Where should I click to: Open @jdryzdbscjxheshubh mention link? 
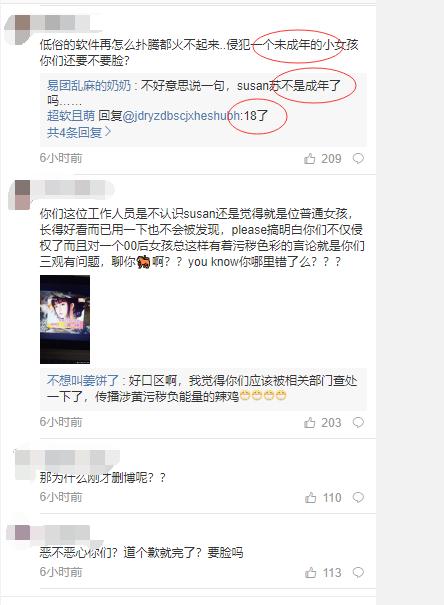point(181,116)
